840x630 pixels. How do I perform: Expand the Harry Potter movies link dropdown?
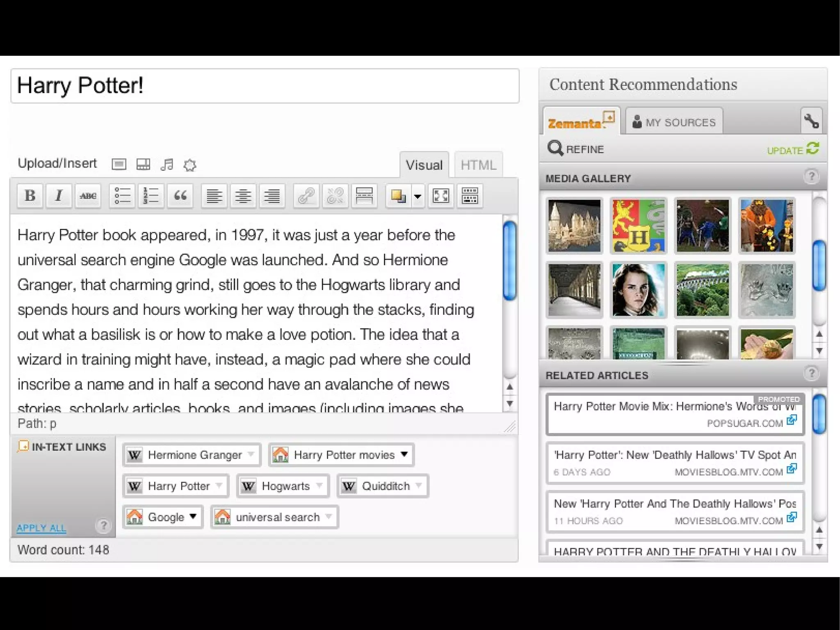point(404,454)
